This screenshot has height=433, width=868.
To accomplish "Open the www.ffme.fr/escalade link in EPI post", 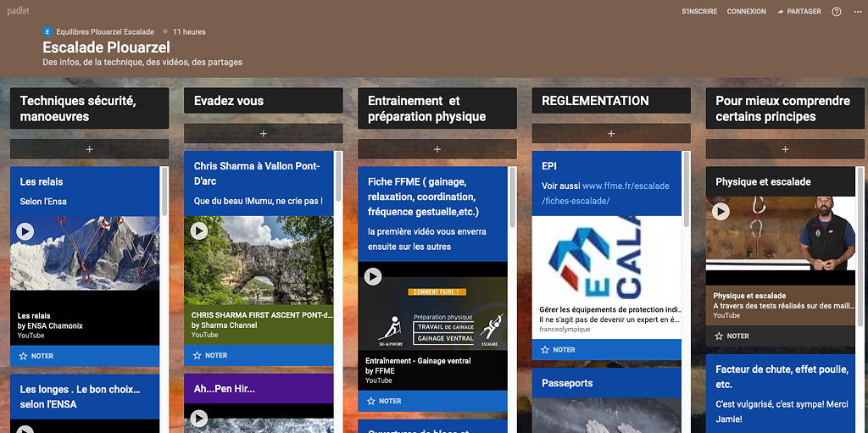I will [605, 193].
